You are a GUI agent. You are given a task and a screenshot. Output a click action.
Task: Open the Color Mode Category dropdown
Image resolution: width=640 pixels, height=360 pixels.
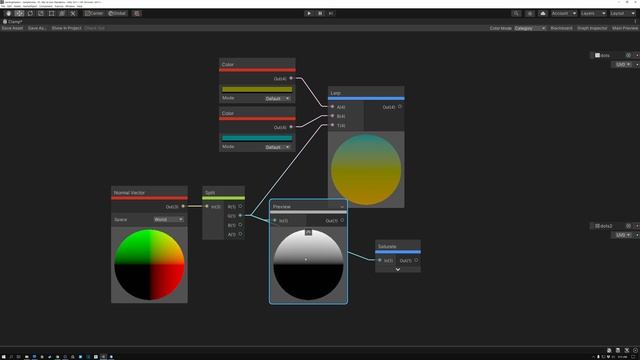coord(530,28)
